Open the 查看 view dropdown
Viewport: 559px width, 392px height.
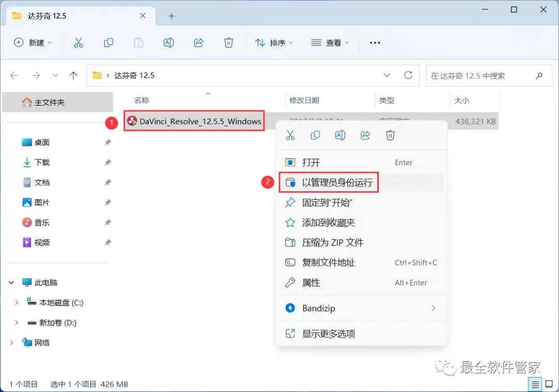(330, 43)
